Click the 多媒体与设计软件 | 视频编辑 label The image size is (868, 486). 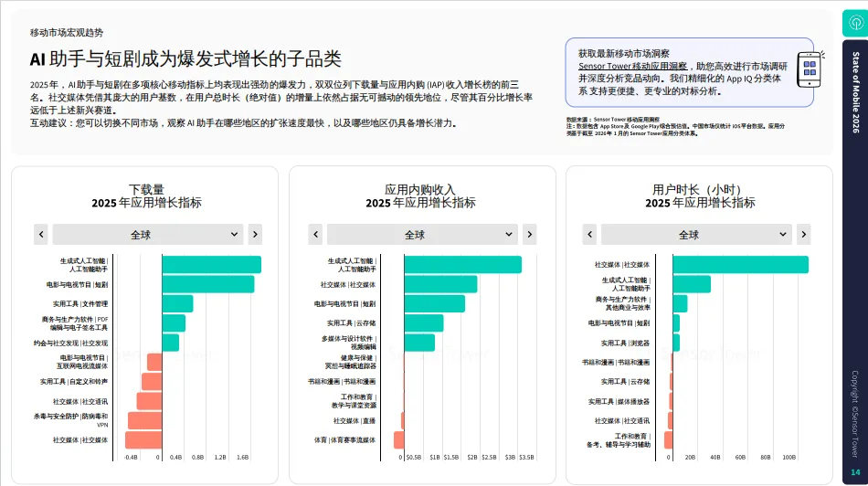[349, 343]
